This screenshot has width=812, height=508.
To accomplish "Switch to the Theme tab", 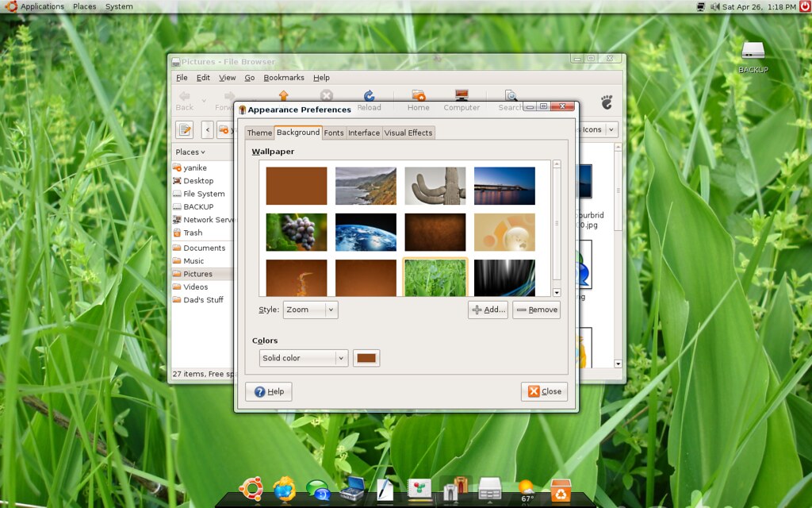I will point(259,133).
